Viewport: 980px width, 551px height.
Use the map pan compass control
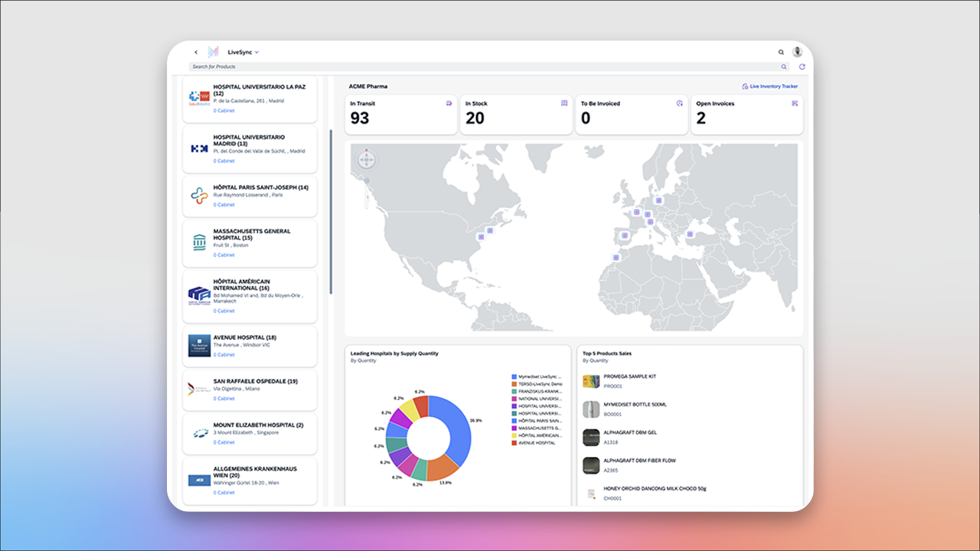(367, 160)
